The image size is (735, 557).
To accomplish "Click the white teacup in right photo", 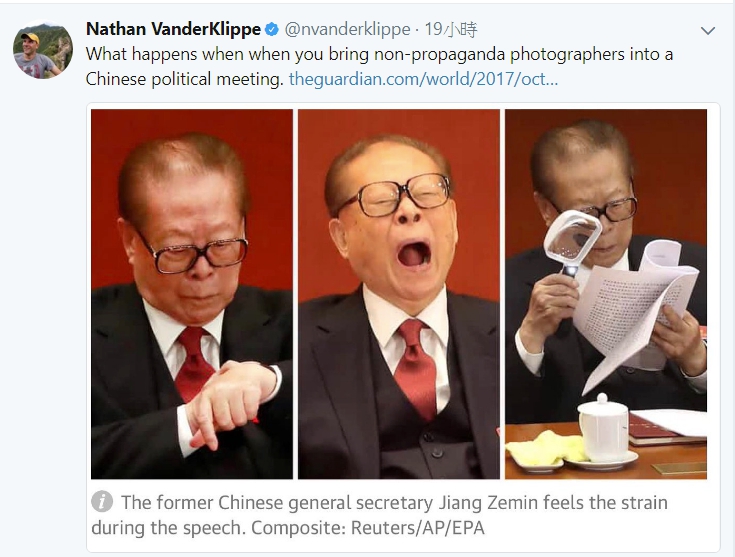I will point(603,428).
